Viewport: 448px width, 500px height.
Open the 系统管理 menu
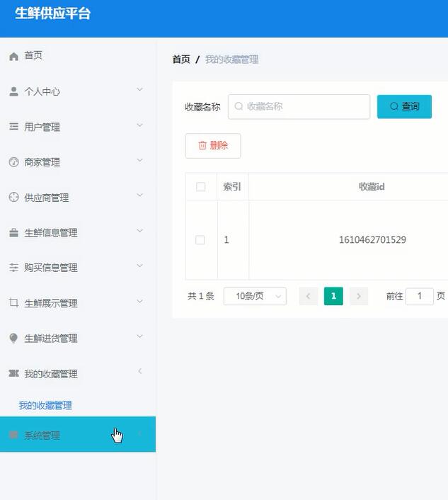(x=78, y=434)
